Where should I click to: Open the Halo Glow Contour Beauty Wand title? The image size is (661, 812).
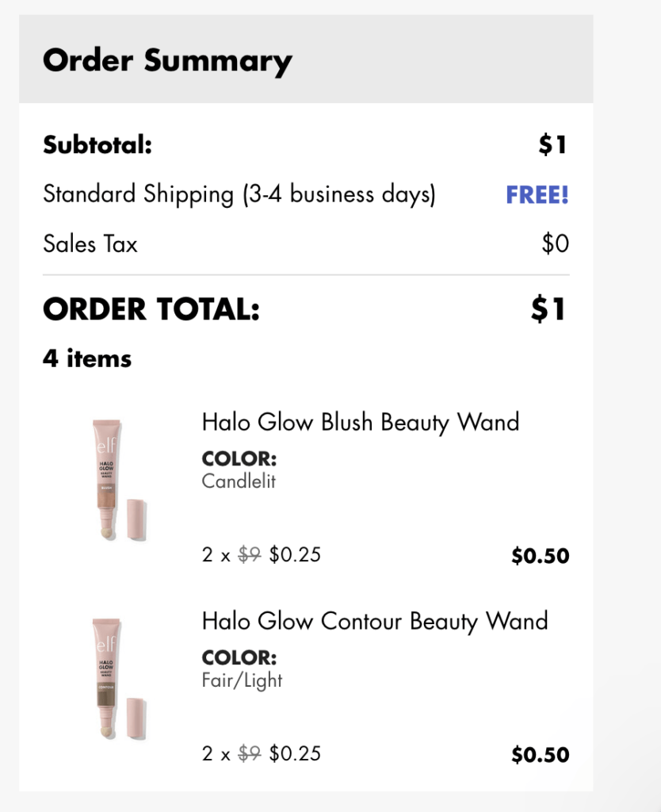[375, 621]
